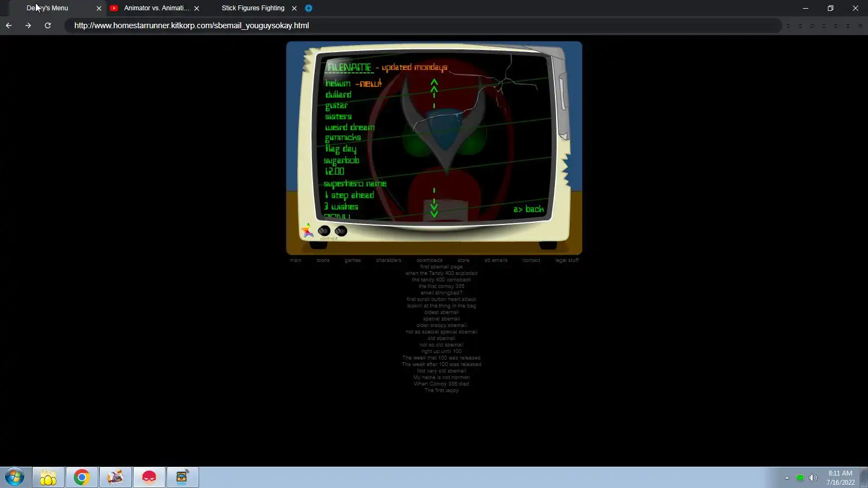The height and width of the screenshot is (488, 868).
Task: Open 'first sbemail page' link
Action: (442, 267)
